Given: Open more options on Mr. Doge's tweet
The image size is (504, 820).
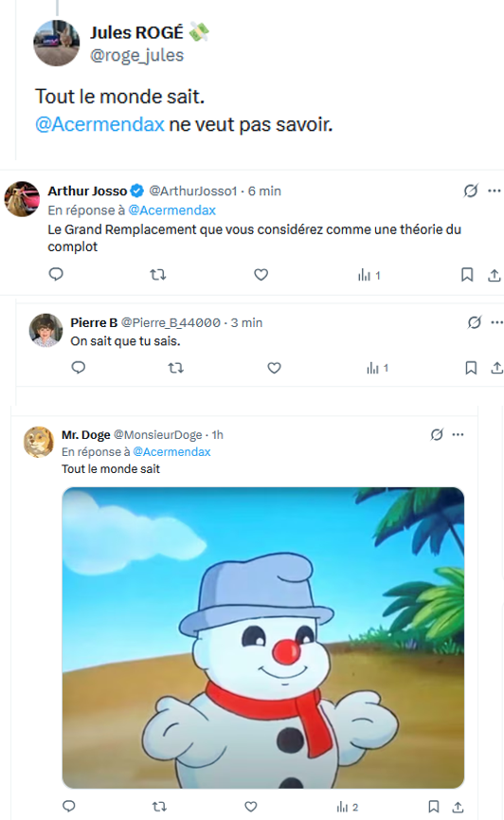Looking at the screenshot, I should pyautogui.click(x=458, y=434).
